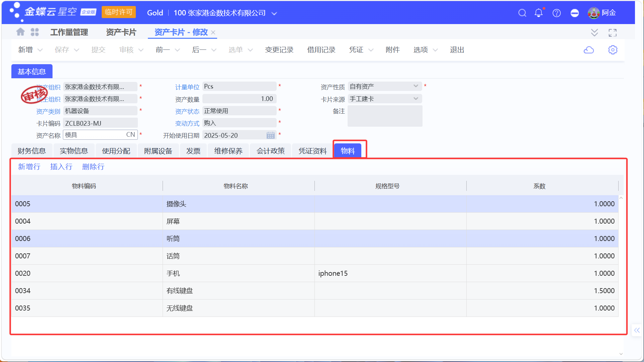644x362 pixels.
Task: Switch to the 发票 tab
Action: point(193,151)
